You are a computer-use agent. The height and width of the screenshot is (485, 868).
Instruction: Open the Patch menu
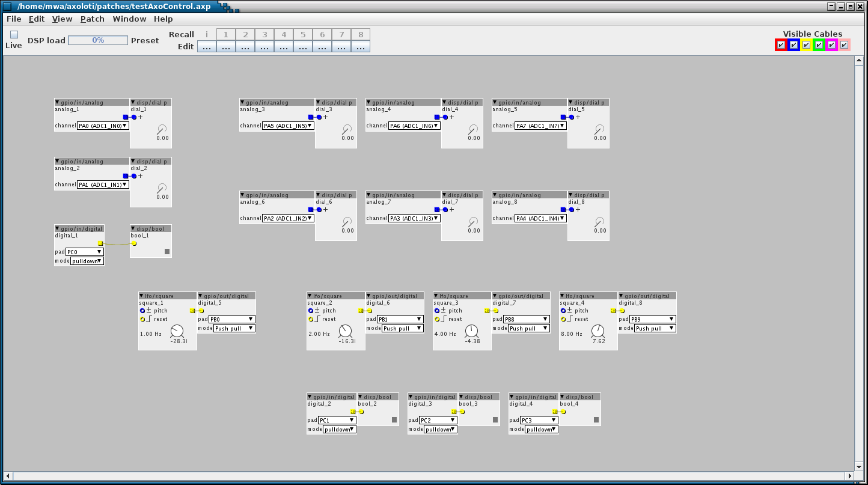click(x=92, y=19)
